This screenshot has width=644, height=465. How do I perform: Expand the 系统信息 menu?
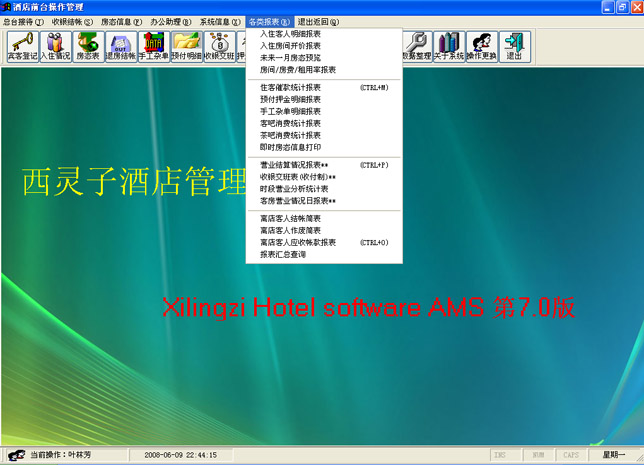coord(220,21)
